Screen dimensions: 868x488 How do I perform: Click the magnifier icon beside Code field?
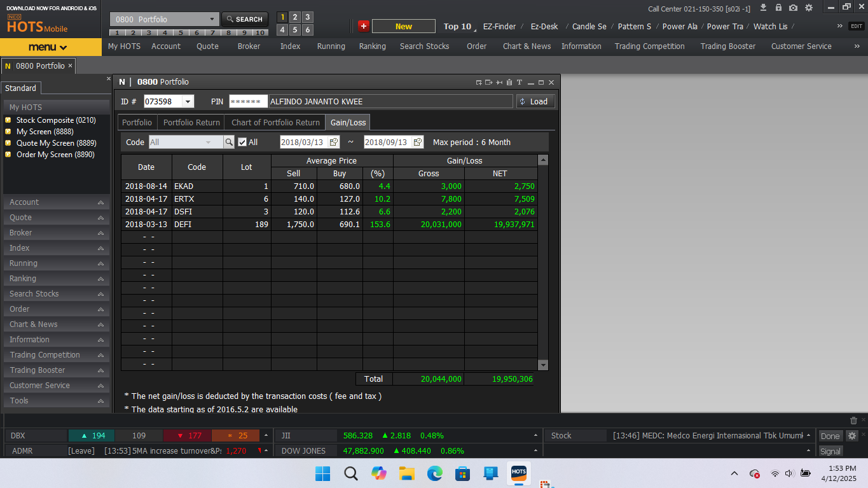click(x=229, y=143)
